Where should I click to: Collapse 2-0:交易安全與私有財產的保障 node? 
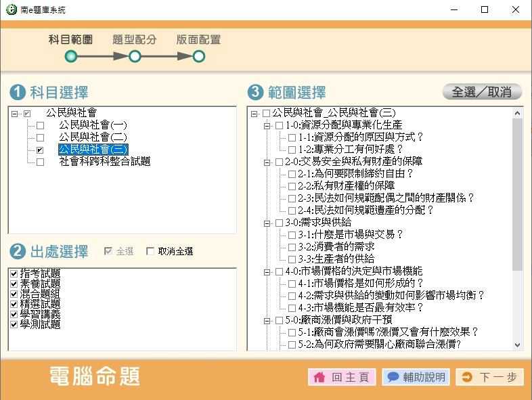267,162
